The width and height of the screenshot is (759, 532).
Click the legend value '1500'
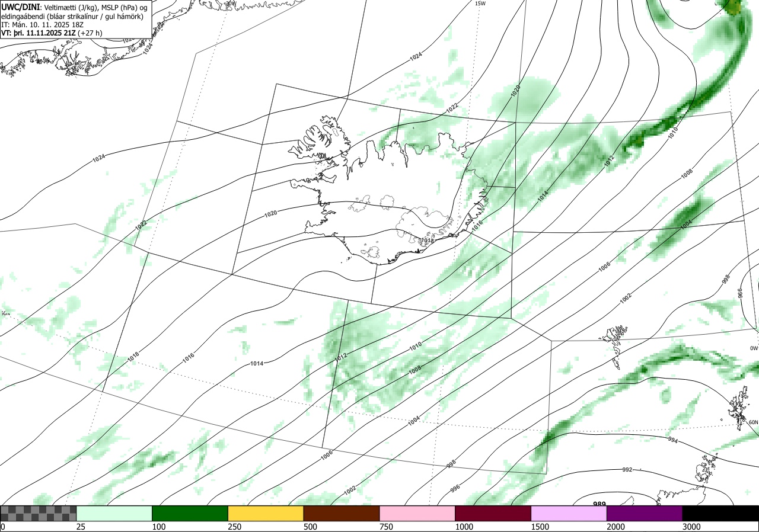pyautogui.click(x=540, y=527)
